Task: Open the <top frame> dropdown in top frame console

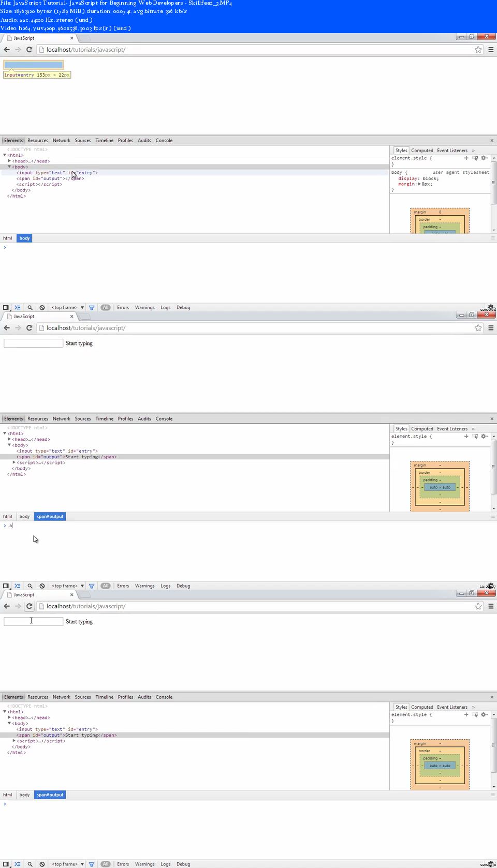Action: (67, 307)
